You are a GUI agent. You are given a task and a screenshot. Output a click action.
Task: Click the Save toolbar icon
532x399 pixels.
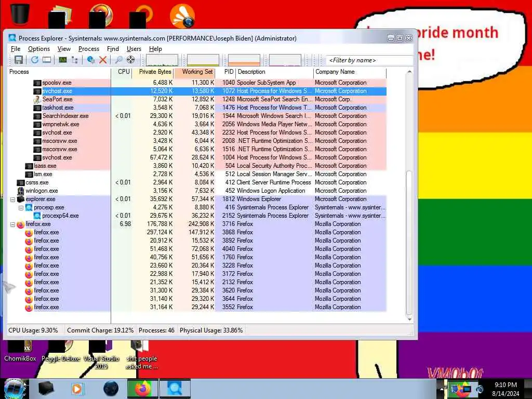point(19,60)
